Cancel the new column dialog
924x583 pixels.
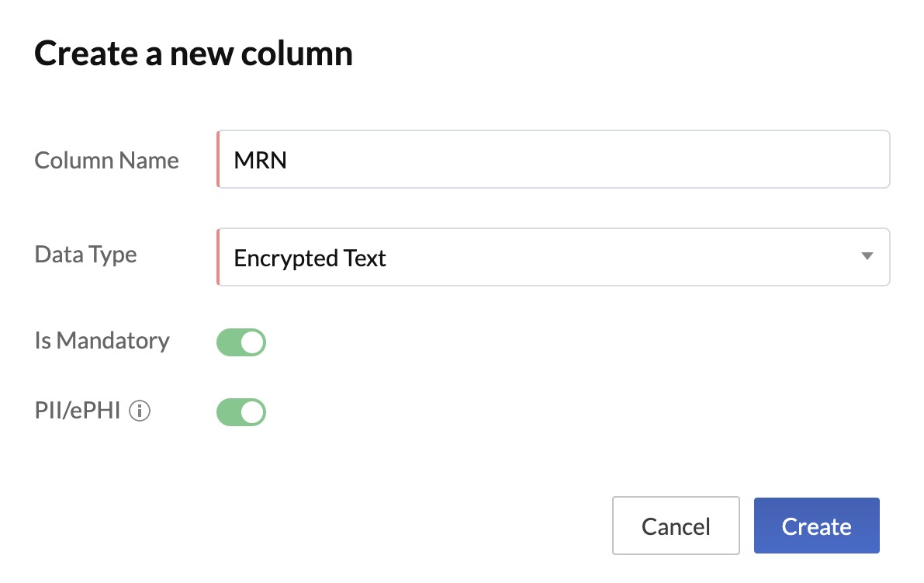676,526
